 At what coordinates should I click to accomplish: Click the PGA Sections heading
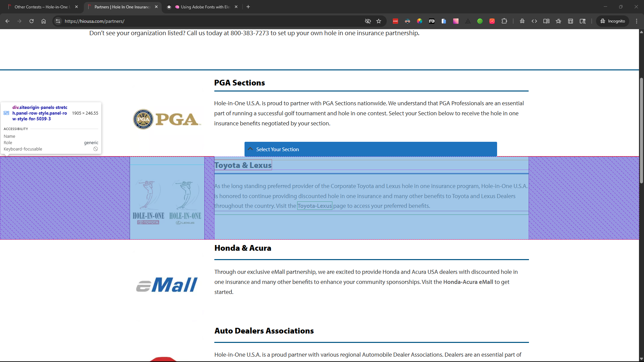pyautogui.click(x=239, y=83)
